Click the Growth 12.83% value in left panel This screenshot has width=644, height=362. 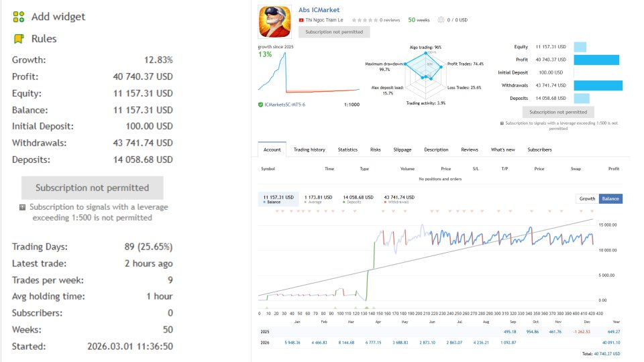coord(158,60)
